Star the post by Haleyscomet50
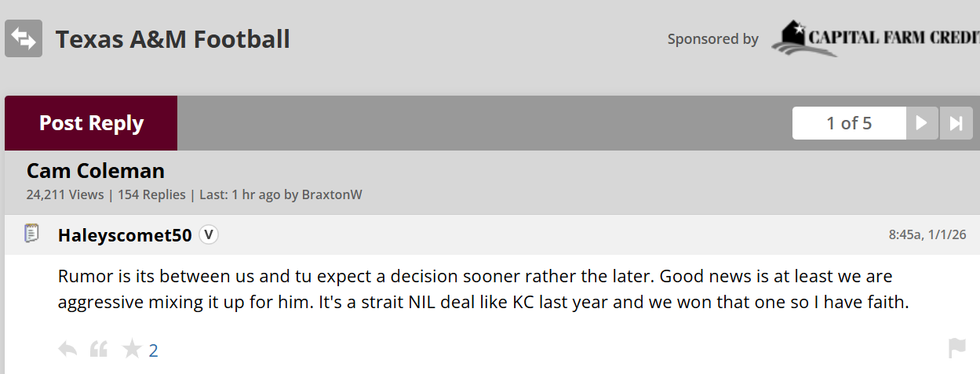980x374 pixels. coord(132,349)
